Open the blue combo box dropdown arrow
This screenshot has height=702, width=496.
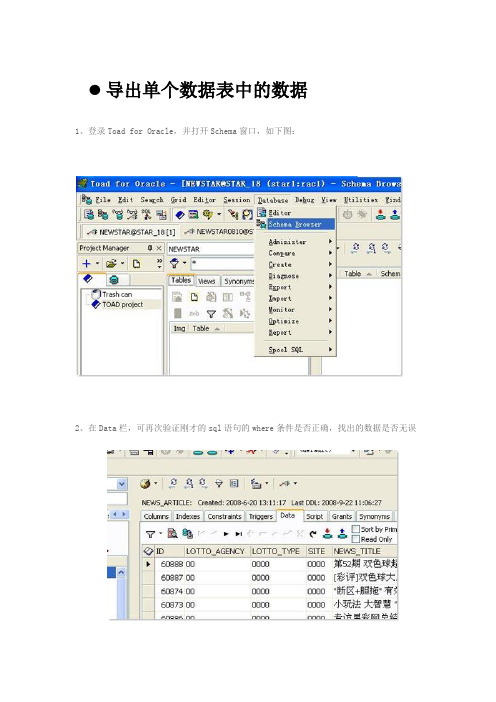122,484
